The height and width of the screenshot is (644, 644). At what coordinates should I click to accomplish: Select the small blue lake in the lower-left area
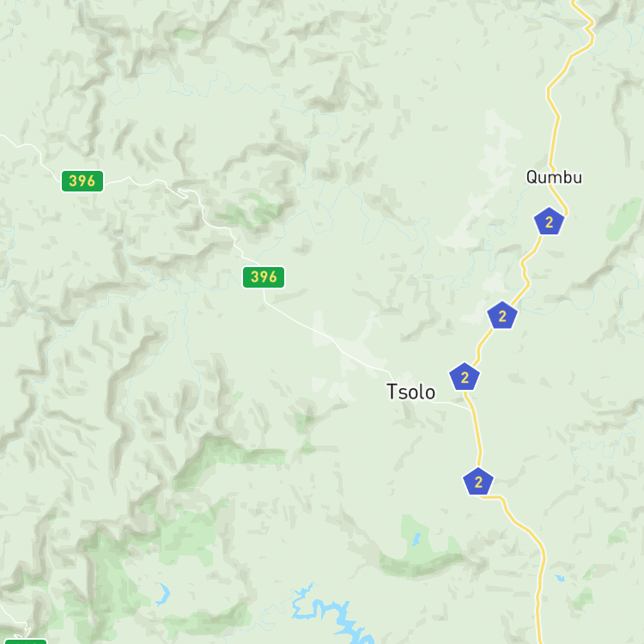163,595
